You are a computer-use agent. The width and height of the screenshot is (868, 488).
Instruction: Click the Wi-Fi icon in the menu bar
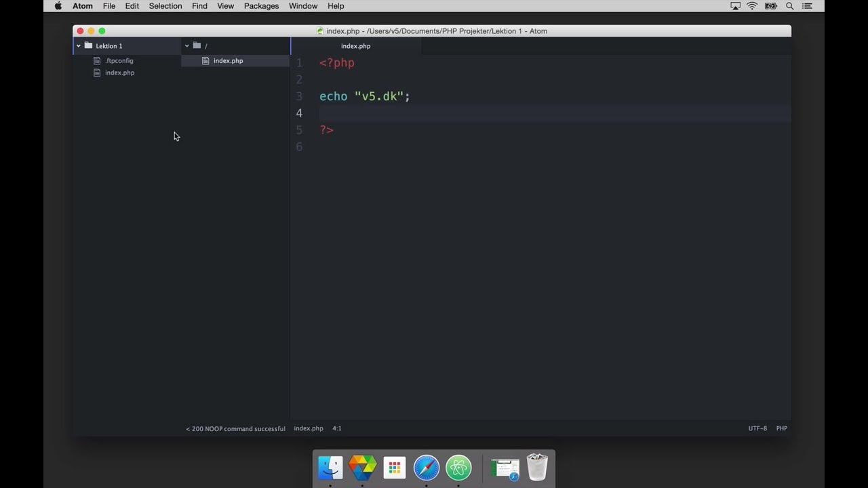coord(752,6)
